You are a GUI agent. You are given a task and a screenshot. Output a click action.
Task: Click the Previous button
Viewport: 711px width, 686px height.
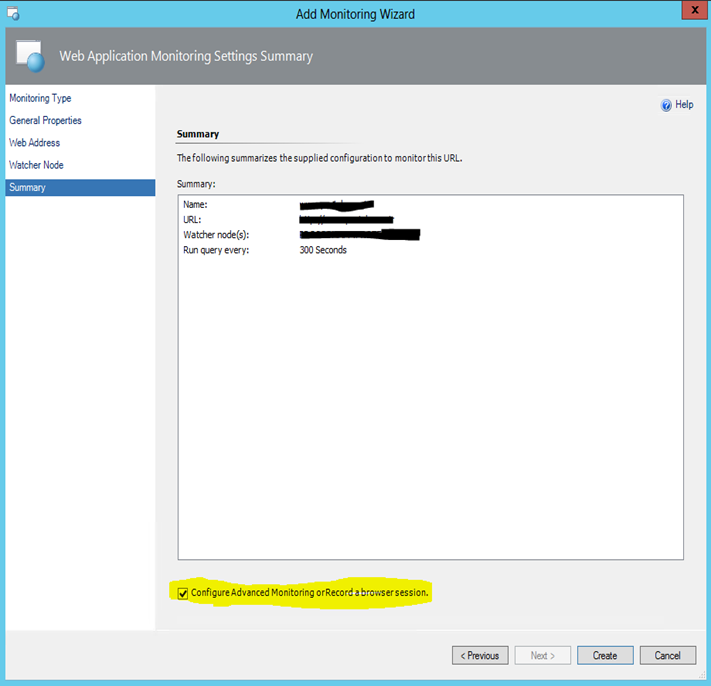click(x=480, y=656)
